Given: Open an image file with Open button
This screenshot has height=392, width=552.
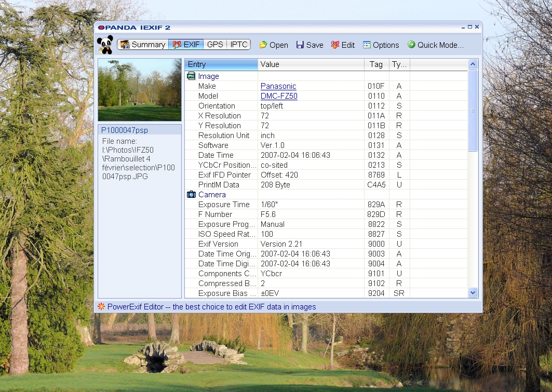Looking at the screenshot, I should (273, 45).
